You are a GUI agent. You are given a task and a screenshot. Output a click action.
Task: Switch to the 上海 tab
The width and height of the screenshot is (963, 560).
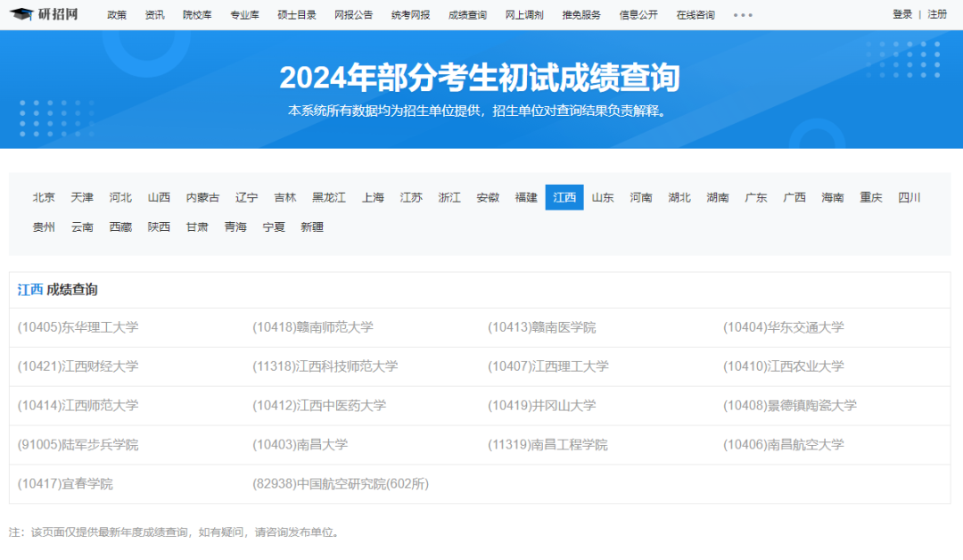point(373,197)
